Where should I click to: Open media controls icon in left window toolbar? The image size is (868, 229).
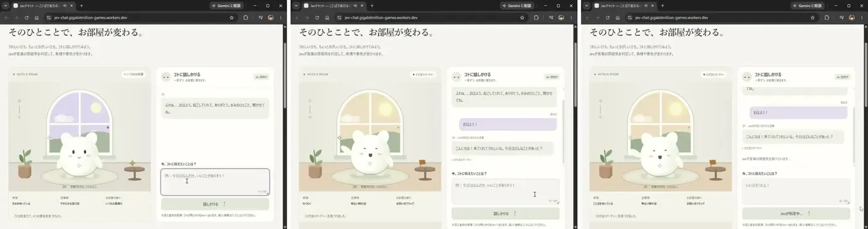[x=260, y=17]
